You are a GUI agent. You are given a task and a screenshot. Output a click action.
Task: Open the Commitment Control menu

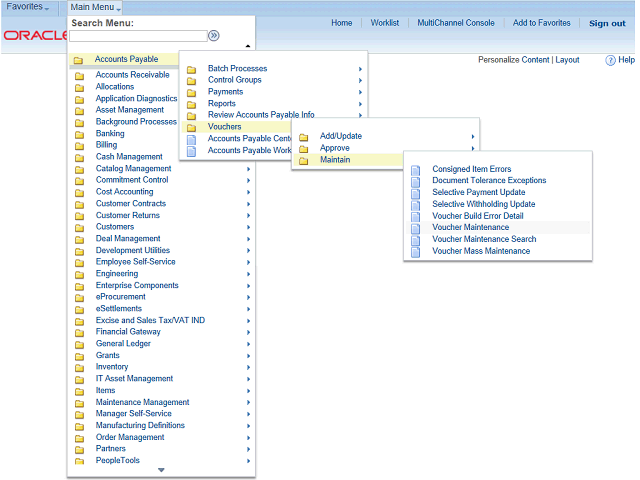pyautogui.click(x=132, y=180)
